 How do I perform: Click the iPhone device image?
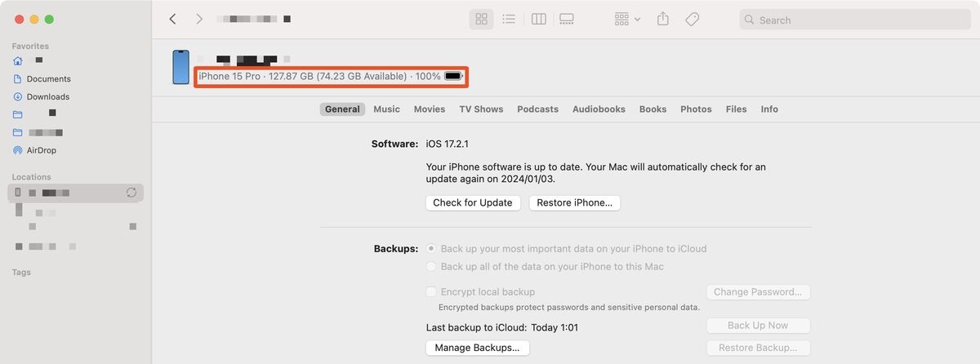[x=180, y=67]
